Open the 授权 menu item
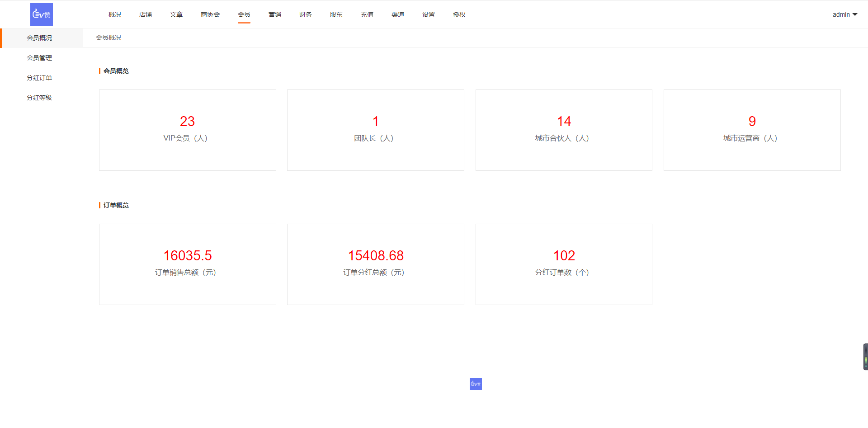 click(459, 14)
